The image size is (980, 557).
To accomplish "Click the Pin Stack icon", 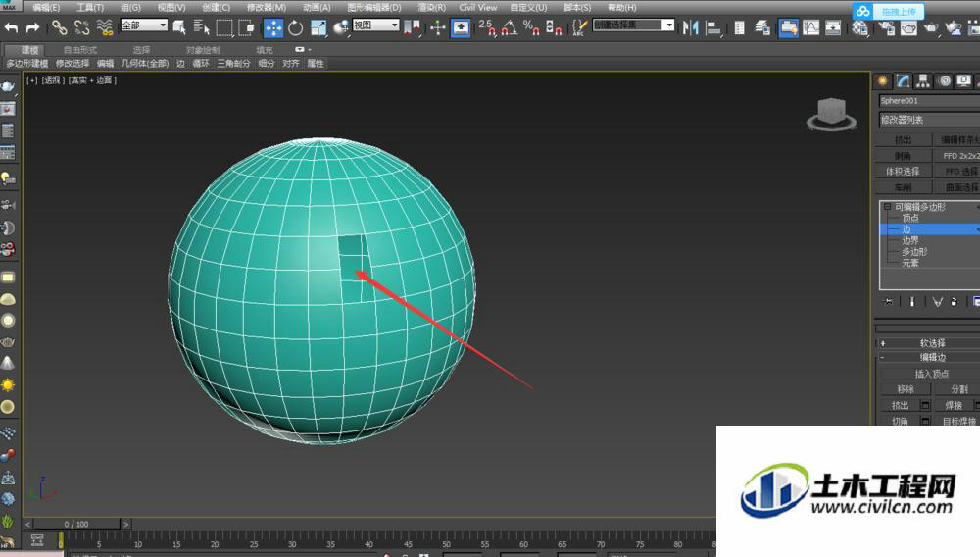I will pyautogui.click(x=888, y=301).
